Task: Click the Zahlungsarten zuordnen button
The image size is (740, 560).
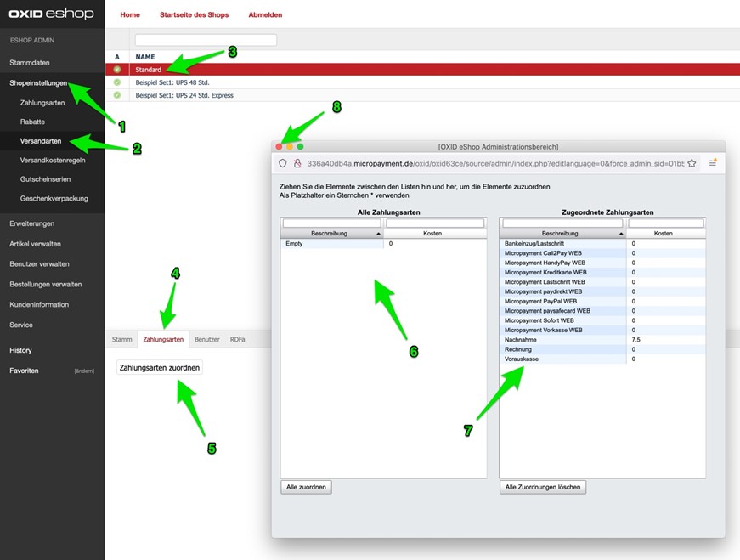Action: coord(159,367)
